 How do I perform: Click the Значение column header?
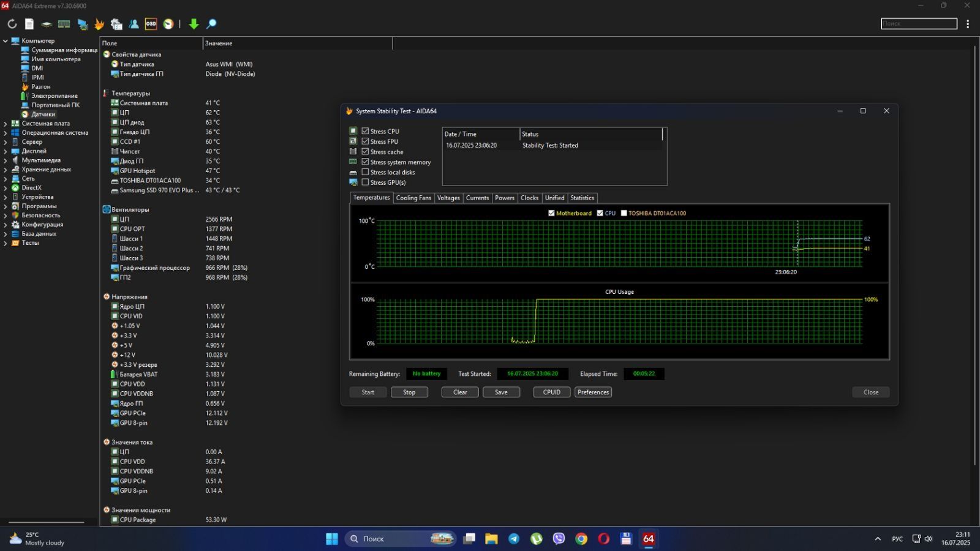(x=298, y=43)
